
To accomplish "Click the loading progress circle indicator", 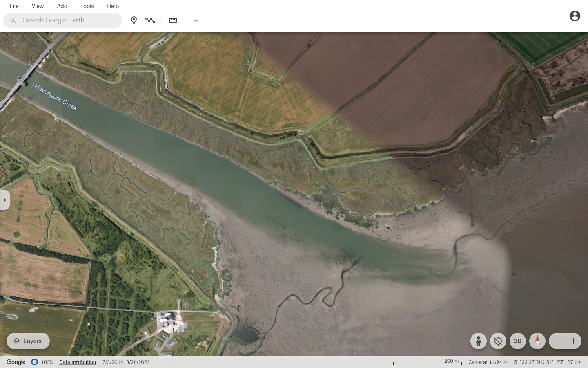I will point(35,362).
